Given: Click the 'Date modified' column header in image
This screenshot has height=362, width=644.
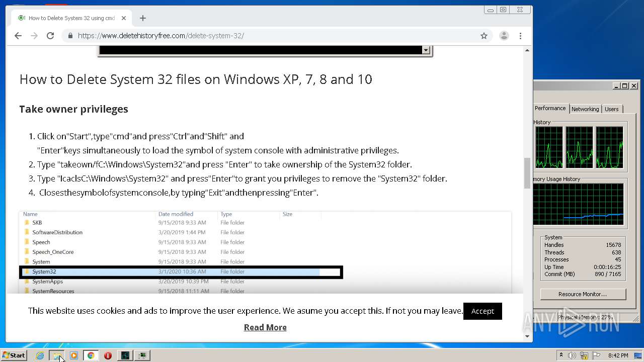Looking at the screenshot, I should pyautogui.click(x=176, y=214).
